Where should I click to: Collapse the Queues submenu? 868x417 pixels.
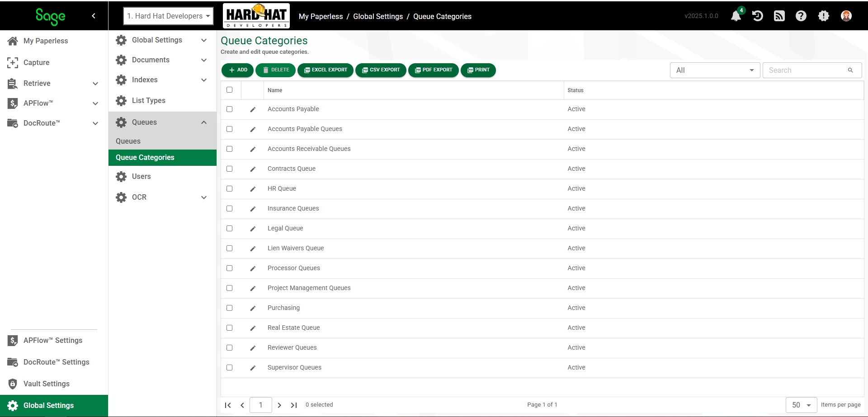coord(204,122)
